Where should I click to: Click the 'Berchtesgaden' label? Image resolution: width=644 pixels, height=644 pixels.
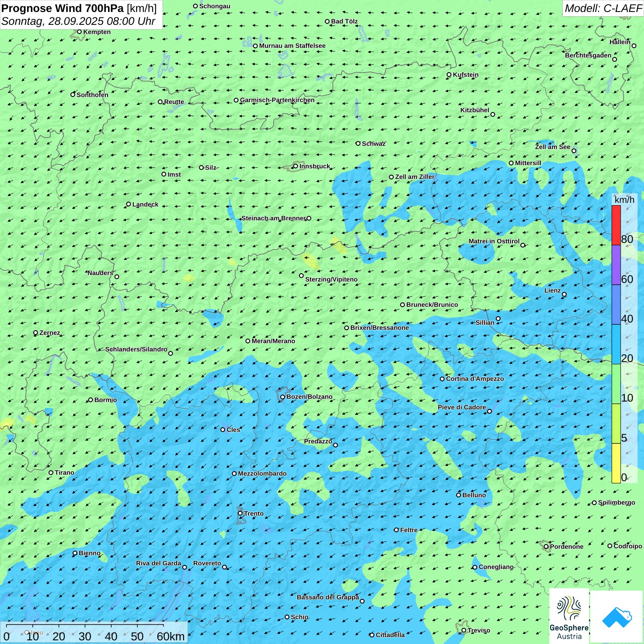pos(588,55)
